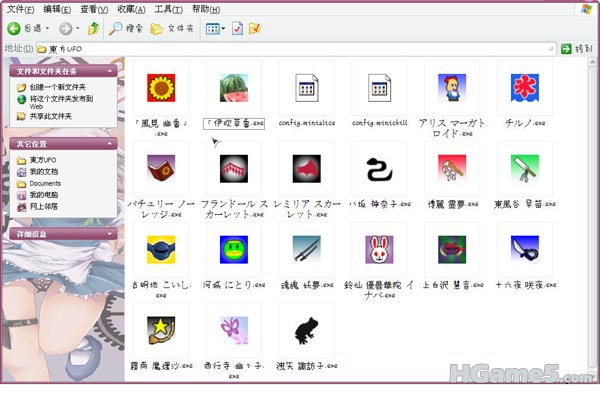Select the watermelon icon 「伊吹萃香.exe
The image size is (600, 398).
pyautogui.click(x=234, y=88)
